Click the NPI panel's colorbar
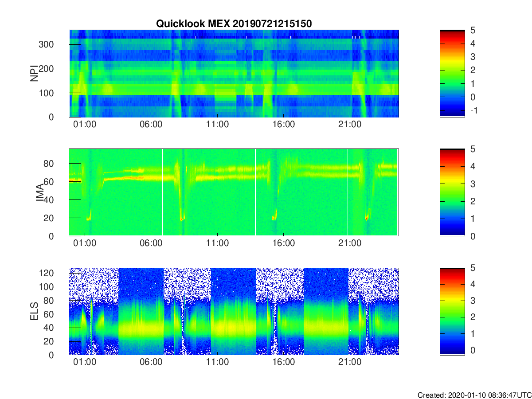 point(452,74)
